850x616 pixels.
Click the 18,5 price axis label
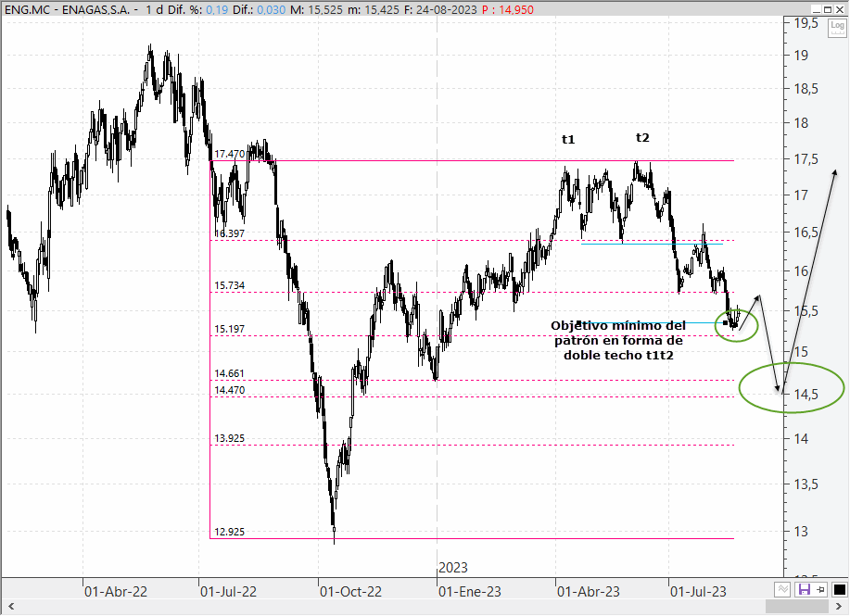806,89
